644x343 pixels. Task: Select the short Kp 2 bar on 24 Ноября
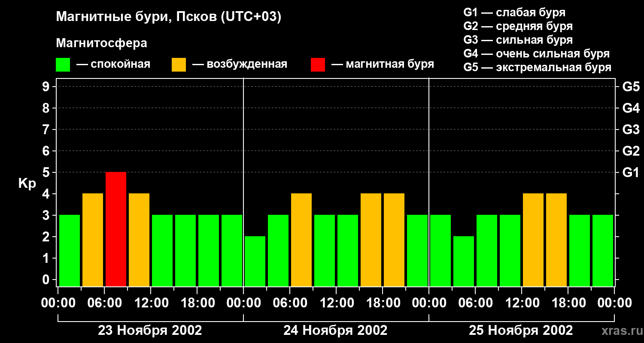[x=255, y=261]
